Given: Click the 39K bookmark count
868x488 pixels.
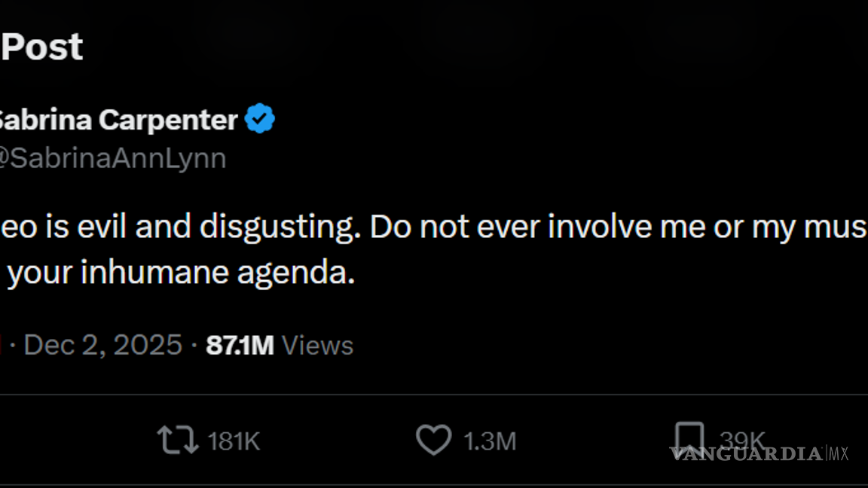Looking at the screenshot, I should (741, 441).
